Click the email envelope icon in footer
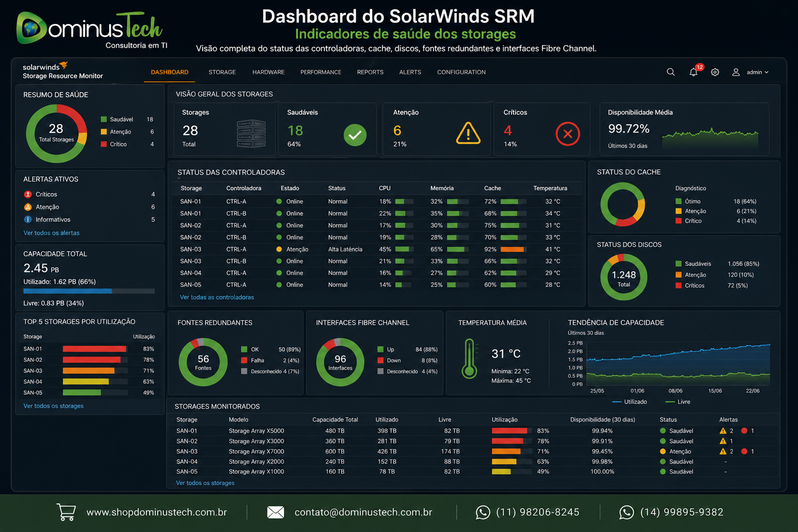The image size is (798, 532). click(x=276, y=512)
